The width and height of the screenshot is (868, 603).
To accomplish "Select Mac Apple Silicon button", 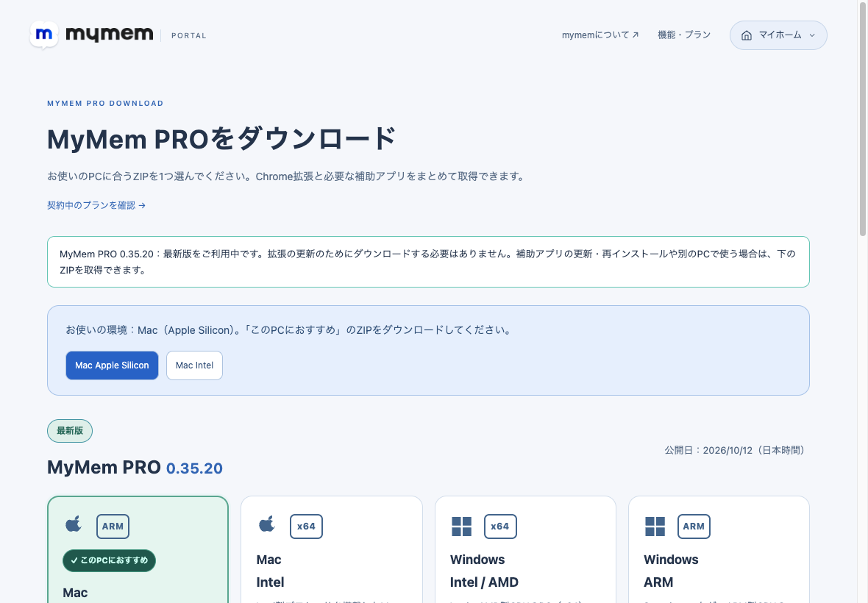I will (112, 365).
